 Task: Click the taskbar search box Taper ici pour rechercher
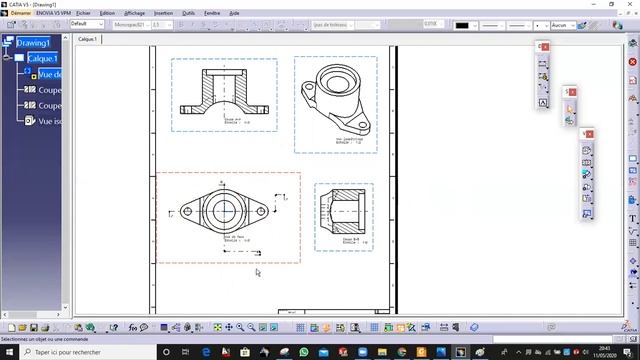(x=87, y=352)
